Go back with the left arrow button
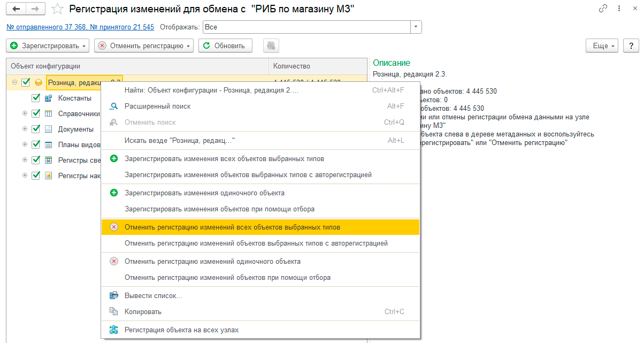The height and width of the screenshot is (343, 644). 17,9
